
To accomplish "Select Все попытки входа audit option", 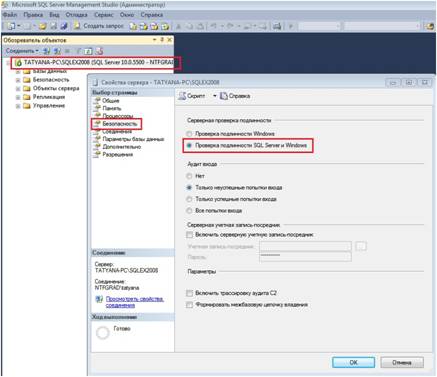I will click(x=189, y=211).
